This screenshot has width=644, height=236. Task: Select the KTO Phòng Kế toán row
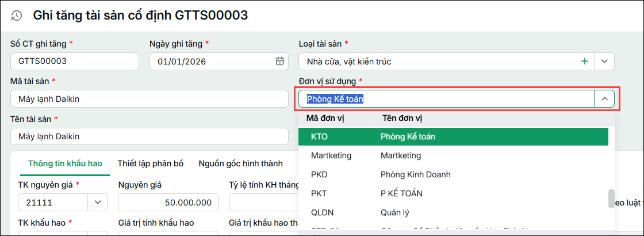coord(453,136)
